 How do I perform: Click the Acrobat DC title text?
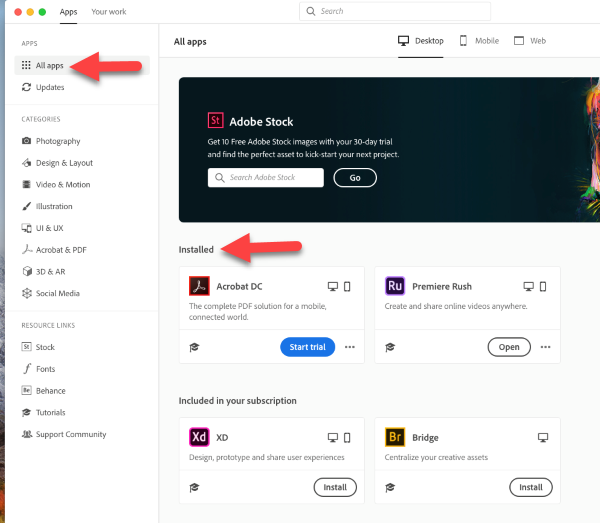239,287
